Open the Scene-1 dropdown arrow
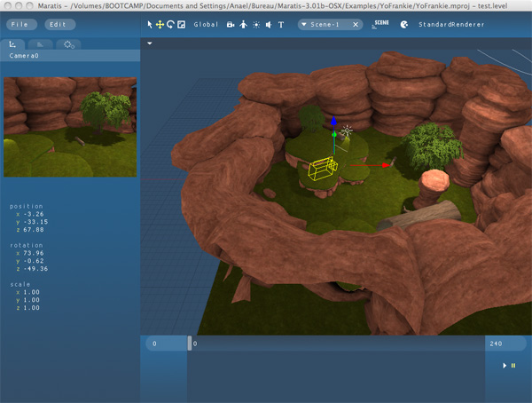 pyautogui.click(x=304, y=25)
